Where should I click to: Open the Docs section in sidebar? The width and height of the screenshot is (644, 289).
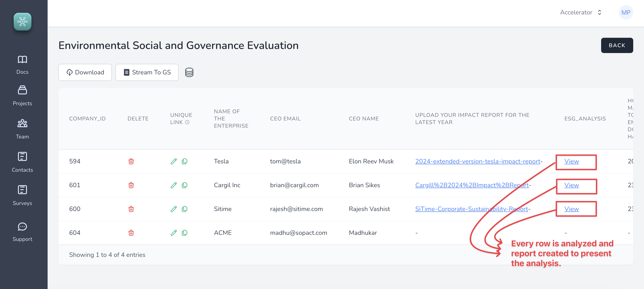(22, 65)
